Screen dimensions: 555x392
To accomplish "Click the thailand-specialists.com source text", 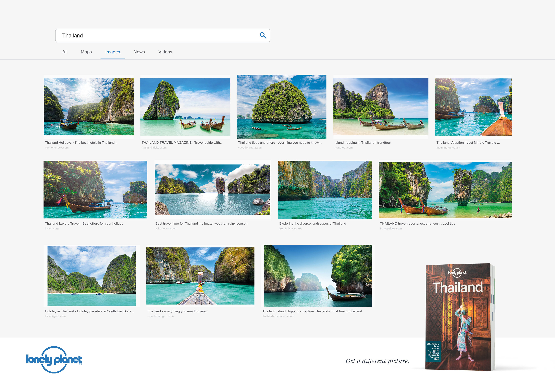I will (278, 316).
